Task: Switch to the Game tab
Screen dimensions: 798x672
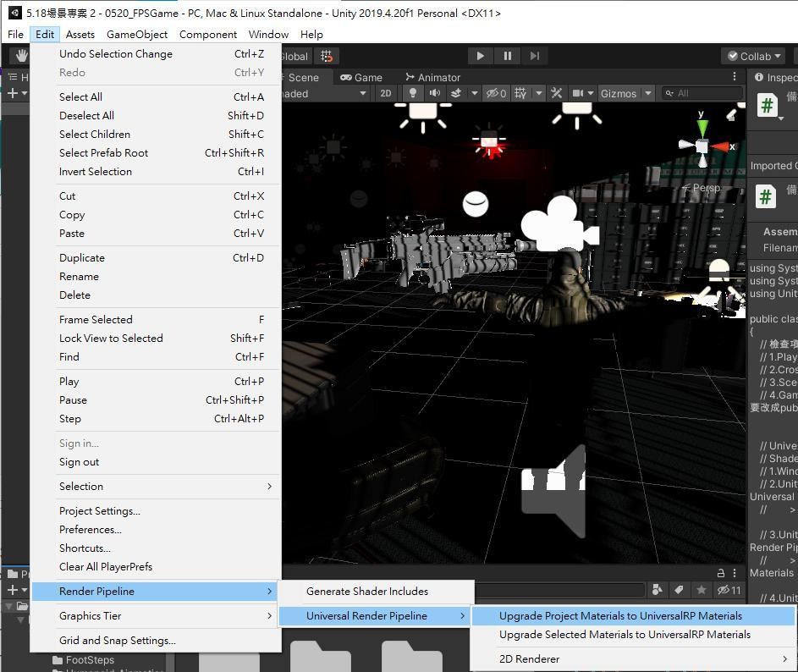Action: tap(362, 76)
